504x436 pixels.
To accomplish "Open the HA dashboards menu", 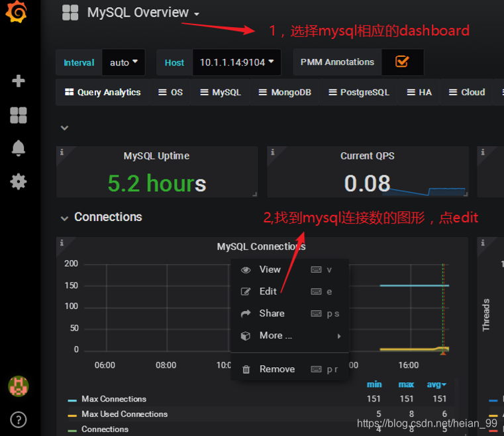I will point(419,93).
